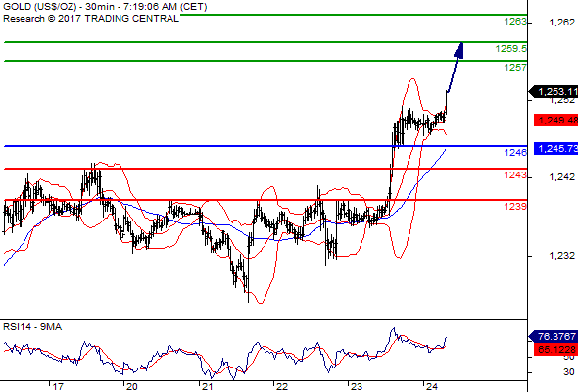This screenshot has width=578, height=392.
Task: Select date marker 20 on time axis
Action: (x=131, y=387)
